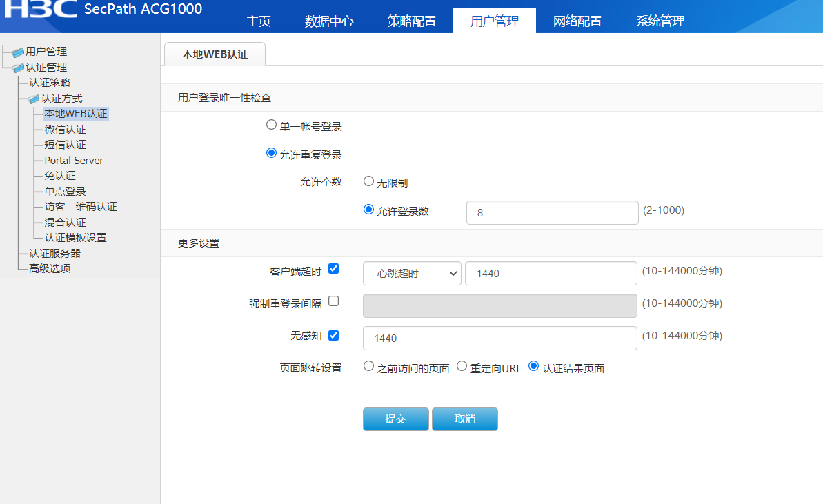Image resolution: width=823 pixels, height=504 pixels.
Task: Select 重定向URL radio option
Action: pos(462,366)
